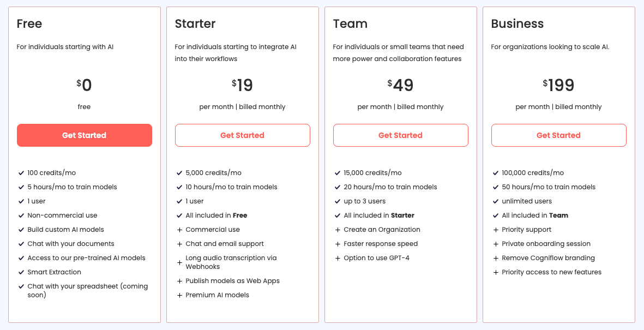This screenshot has height=330, width=644.
Task: Click checkmark beside 100 credits/mo
Action: 20,173
